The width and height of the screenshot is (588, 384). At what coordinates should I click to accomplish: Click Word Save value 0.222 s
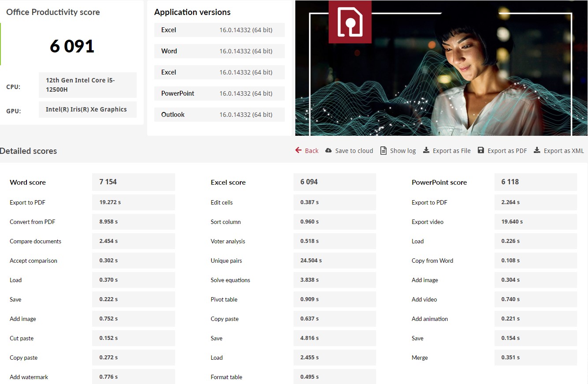(x=134, y=299)
